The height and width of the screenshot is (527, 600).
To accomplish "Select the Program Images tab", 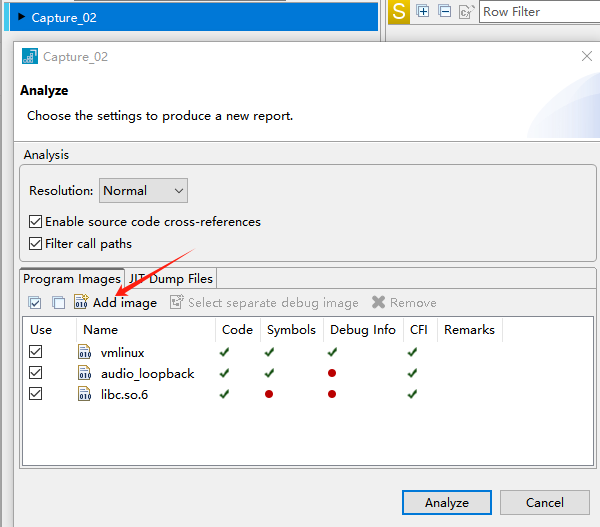I will (x=72, y=279).
